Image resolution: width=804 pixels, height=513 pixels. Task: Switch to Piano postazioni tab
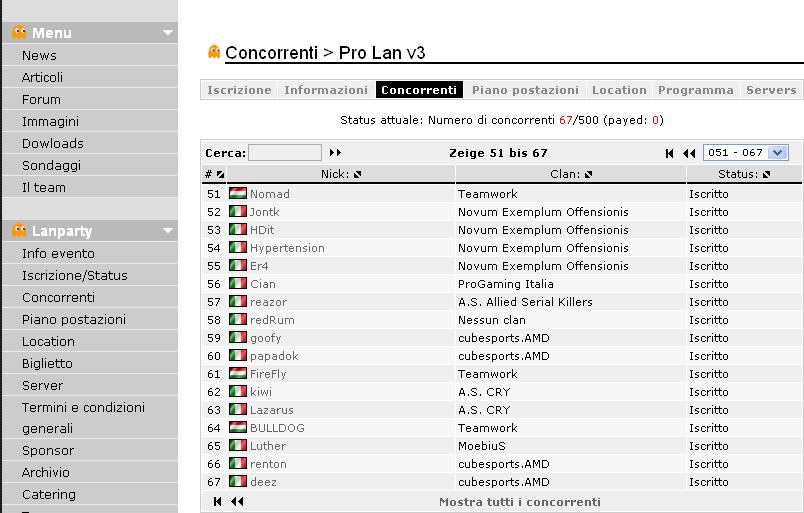[x=525, y=90]
